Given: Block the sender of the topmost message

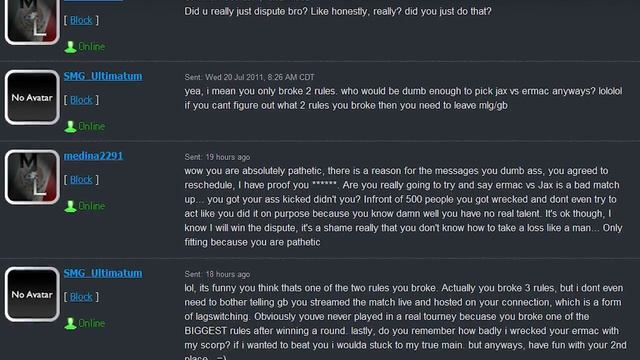Looking at the screenshot, I should [x=81, y=20].
